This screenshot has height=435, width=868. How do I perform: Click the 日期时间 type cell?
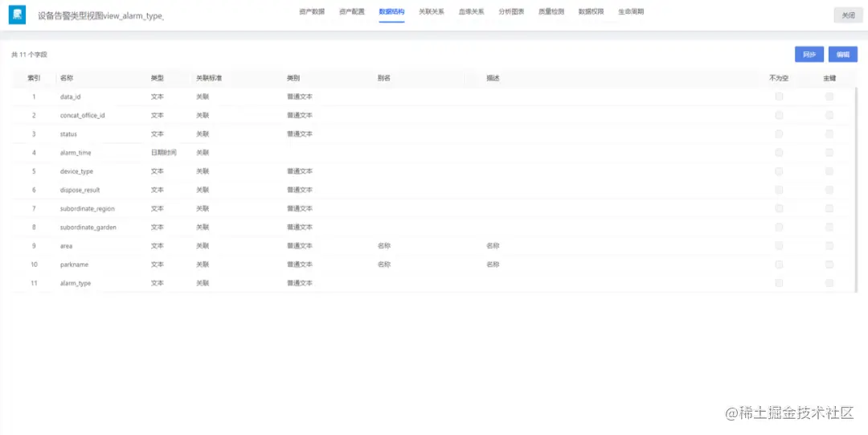[x=164, y=153]
